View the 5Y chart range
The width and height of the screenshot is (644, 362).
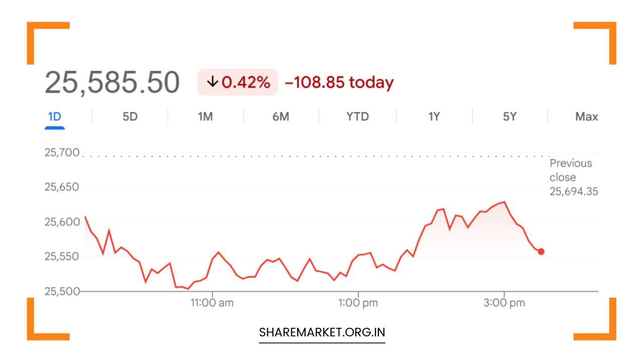(510, 117)
